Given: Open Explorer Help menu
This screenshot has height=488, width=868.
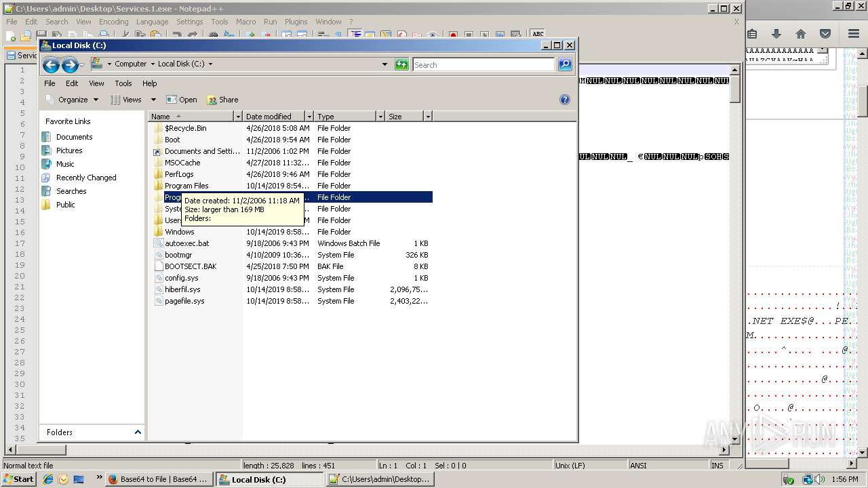Looking at the screenshot, I should pyautogui.click(x=150, y=83).
